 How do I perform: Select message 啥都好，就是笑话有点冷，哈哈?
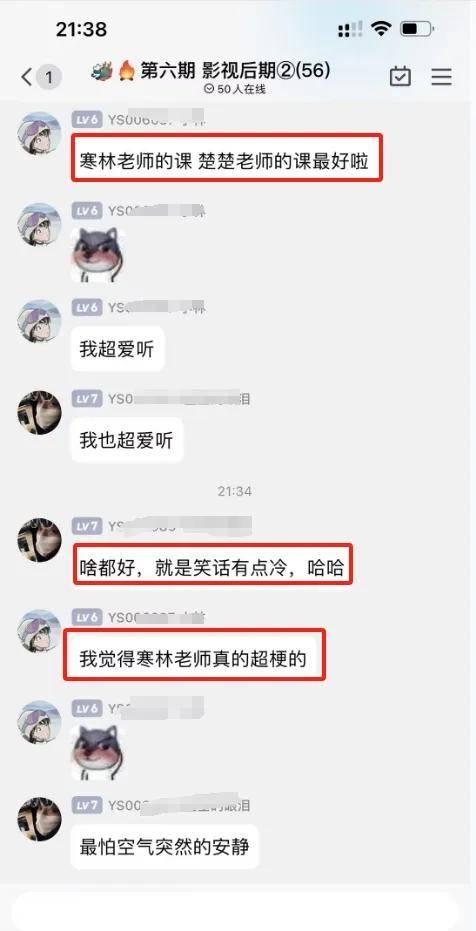tap(212, 564)
